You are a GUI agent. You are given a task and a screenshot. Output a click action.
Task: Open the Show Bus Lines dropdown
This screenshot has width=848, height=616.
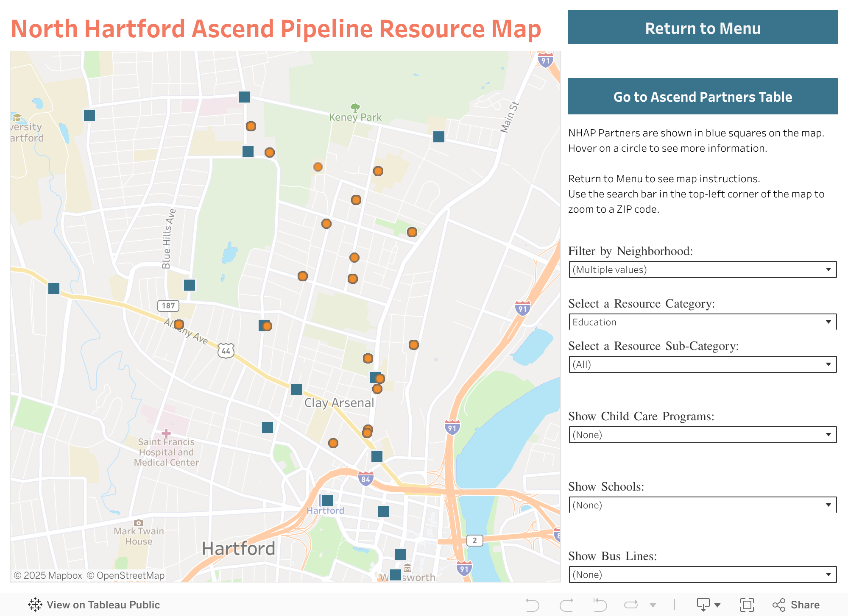pos(702,574)
